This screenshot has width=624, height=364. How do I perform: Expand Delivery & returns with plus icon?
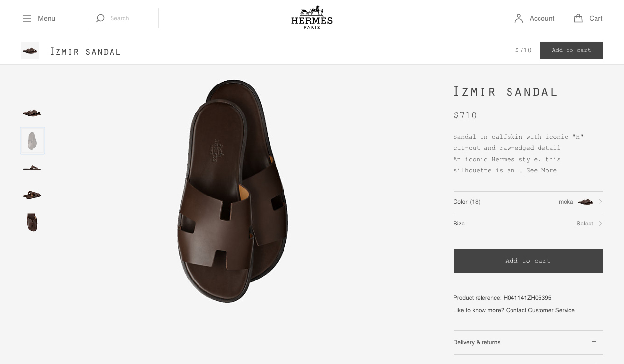(594, 342)
